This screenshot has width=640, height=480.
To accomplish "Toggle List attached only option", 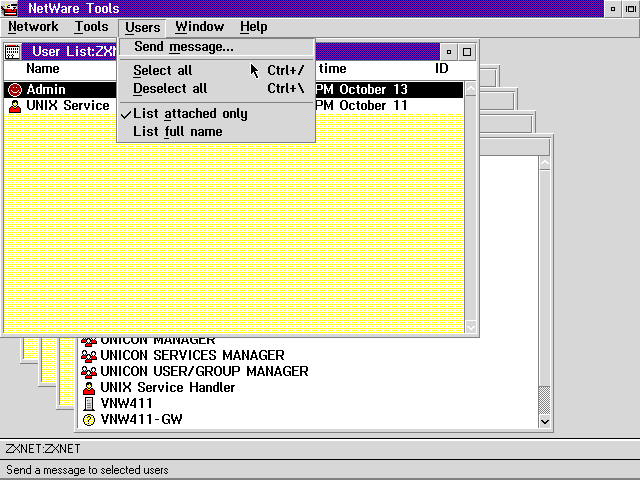I will (216, 113).
